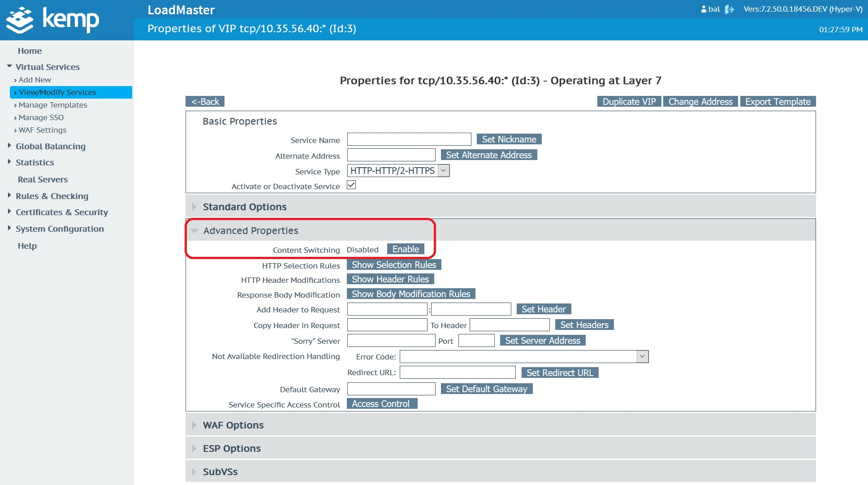Click Show Selection Rules button
Screen dimensions: 868x485
[x=393, y=265]
